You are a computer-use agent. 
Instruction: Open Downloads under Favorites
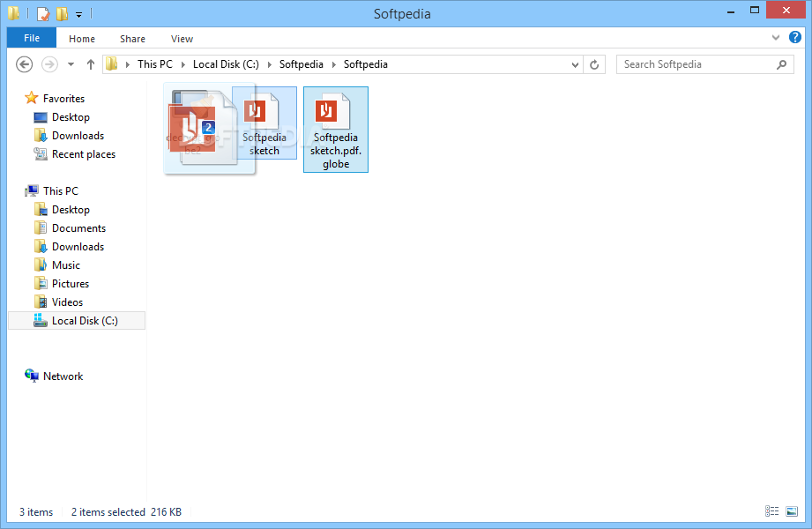click(x=78, y=136)
